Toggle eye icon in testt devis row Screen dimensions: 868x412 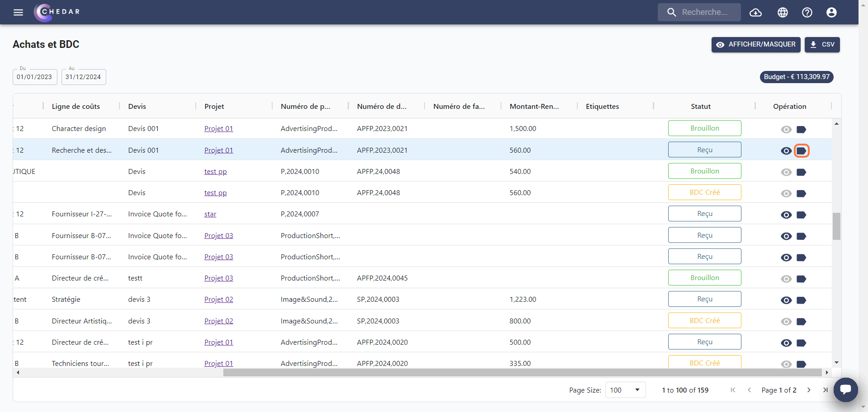(x=786, y=279)
